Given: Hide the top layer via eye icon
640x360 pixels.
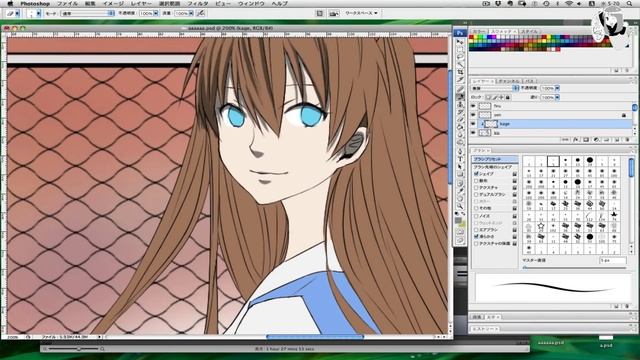Looking at the screenshot, I should (473, 106).
